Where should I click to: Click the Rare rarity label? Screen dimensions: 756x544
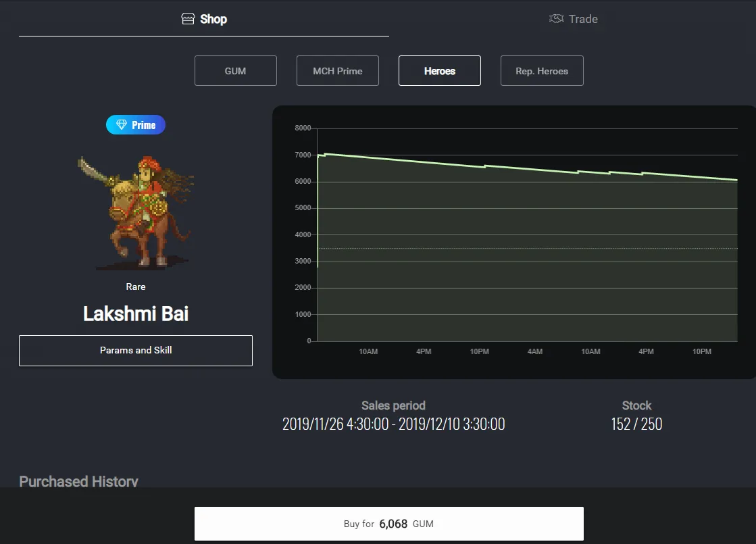136,287
